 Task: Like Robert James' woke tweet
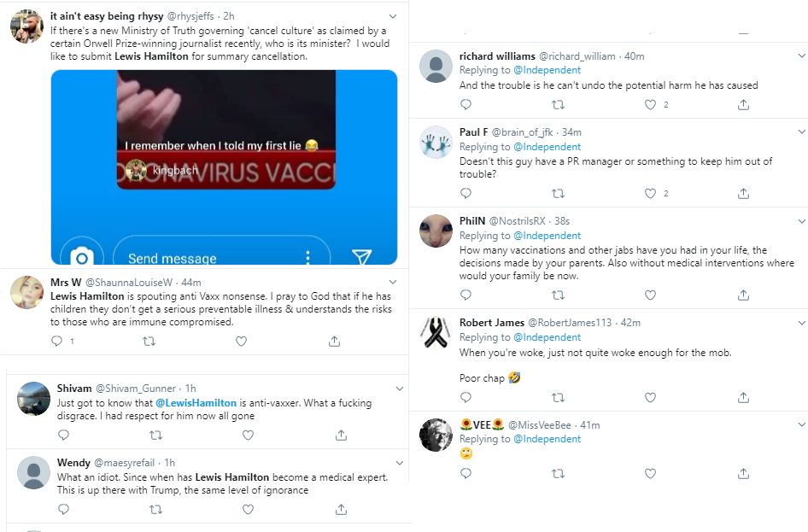coord(650,397)
